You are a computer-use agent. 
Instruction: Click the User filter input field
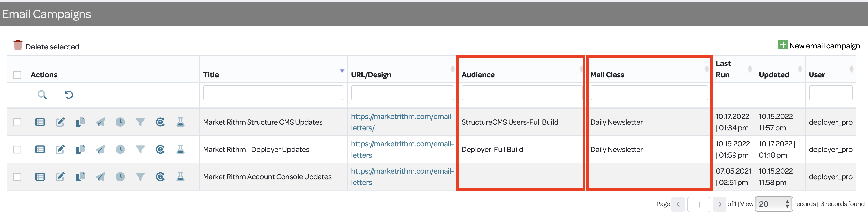(x=831, y=93)
